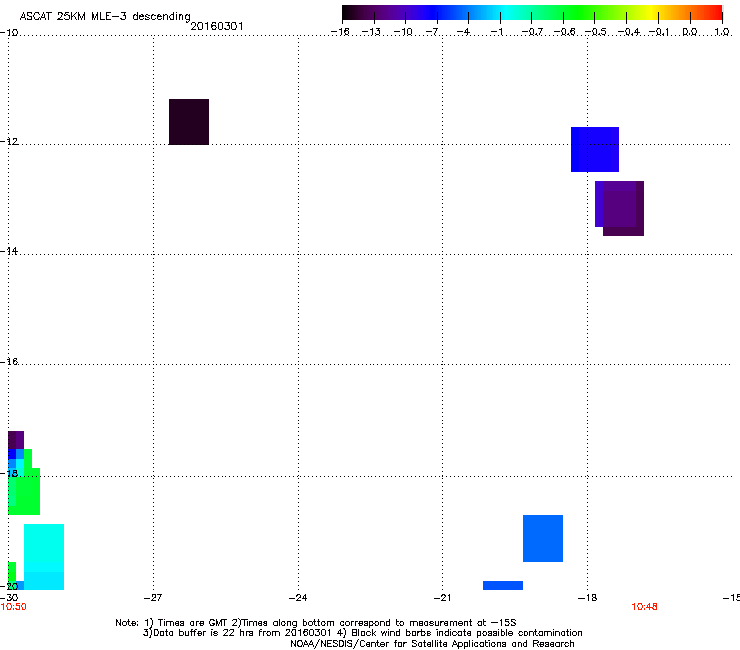
Task: Click longitude axis label -18
Action: coord(587,598)
